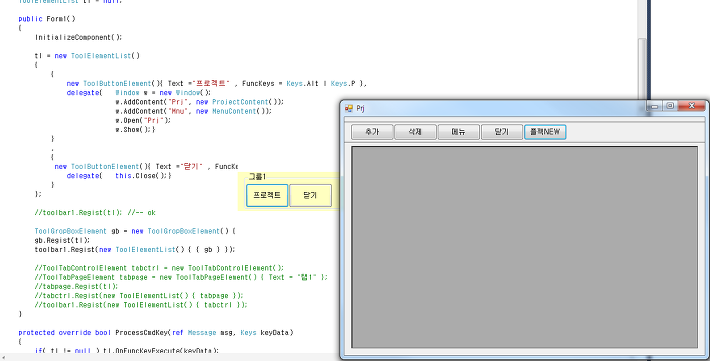Click the 그룹1 group label
This screenshot has height=361, width=710.
(257, 177)
